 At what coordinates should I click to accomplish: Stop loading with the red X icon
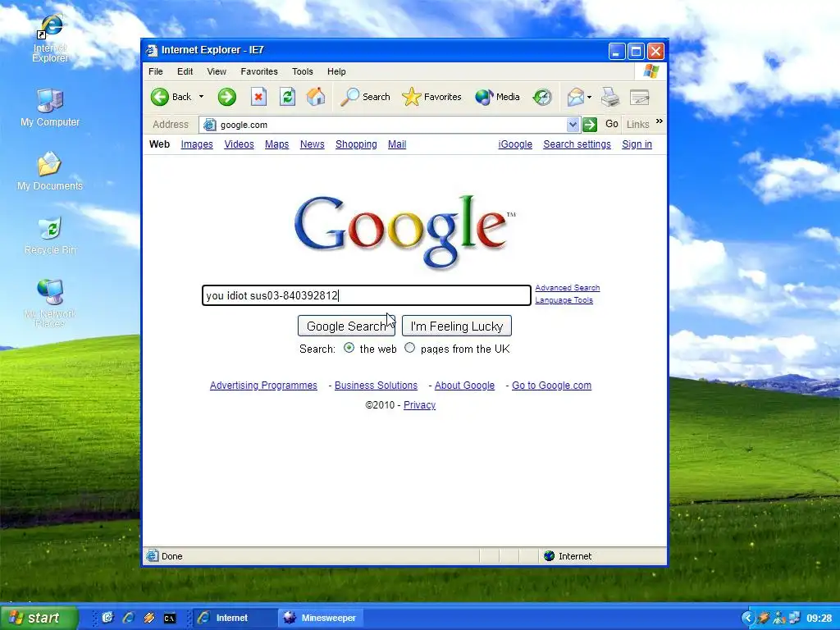(x=258, y=97)
